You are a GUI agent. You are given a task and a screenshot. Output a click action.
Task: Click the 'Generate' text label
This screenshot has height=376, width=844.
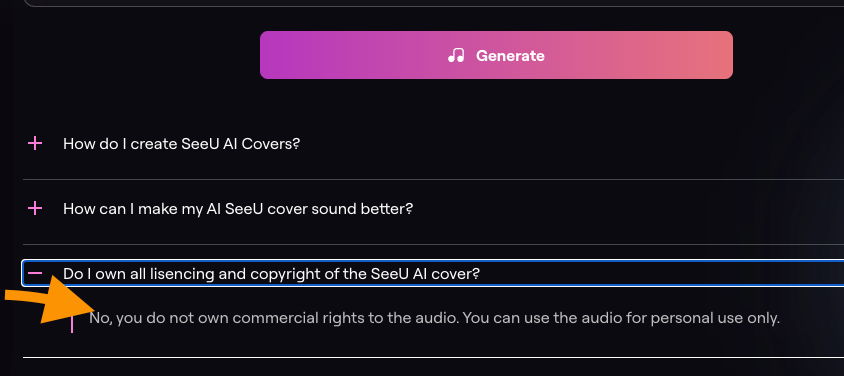point(510,55)
